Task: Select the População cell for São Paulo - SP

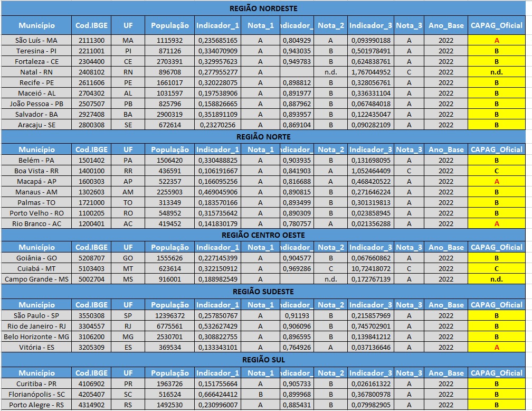Action: click(169, 315)
